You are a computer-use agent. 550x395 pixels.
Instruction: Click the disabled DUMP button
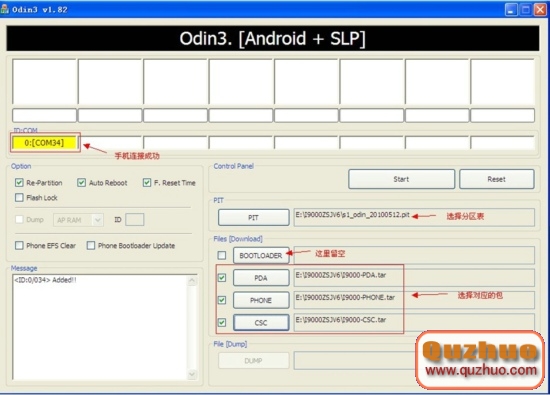click(254, 361)
